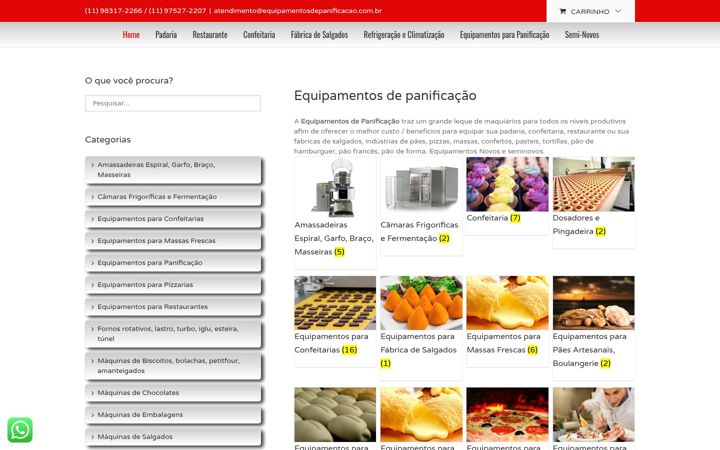Screen dimensions: 720x450
Task: Open Equipamentos para Massas Frescas (6) link
Action: click(503, 343)
